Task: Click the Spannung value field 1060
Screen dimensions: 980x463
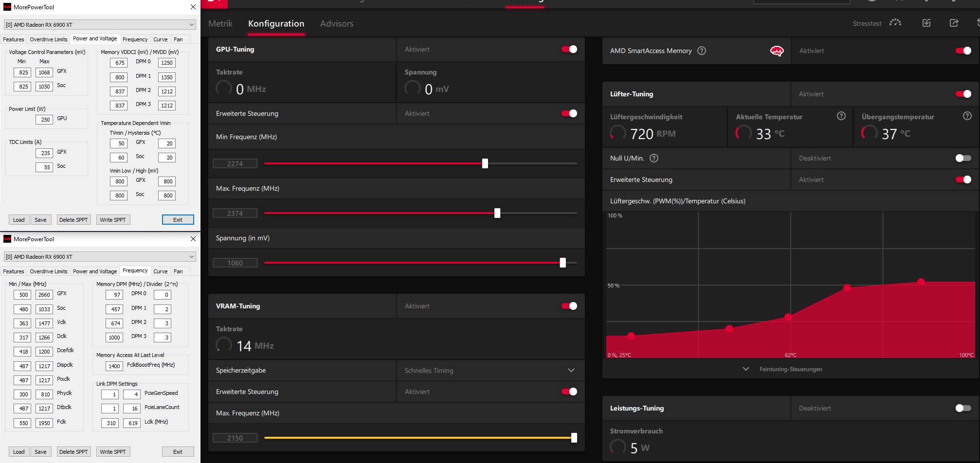Action: (235, 263)
